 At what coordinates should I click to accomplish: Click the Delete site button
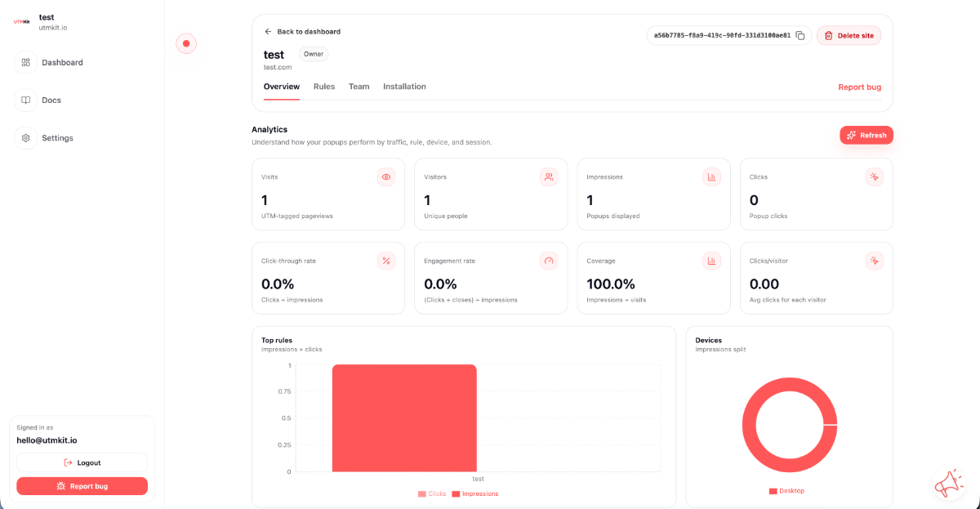click(x=849, y=35)
